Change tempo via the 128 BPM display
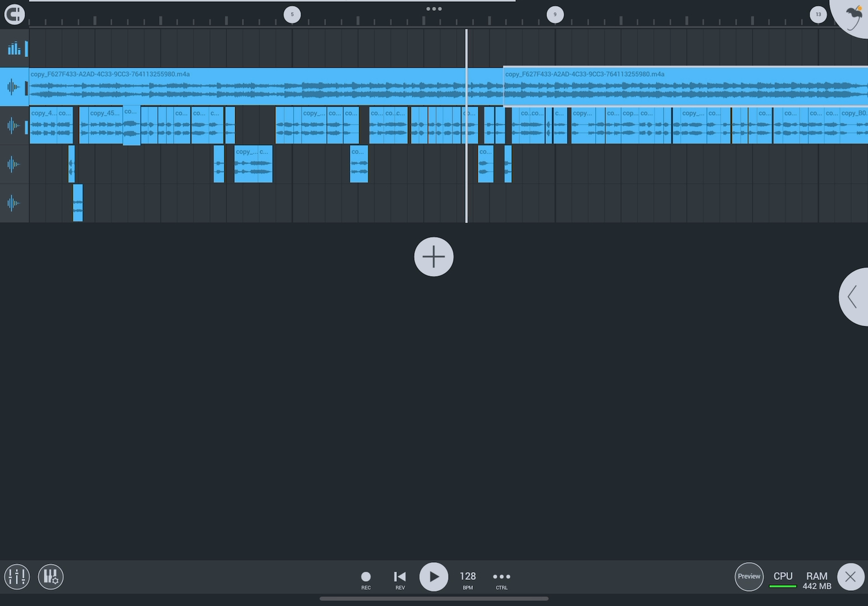Screen dimensions: 868x606 [468, 580]
